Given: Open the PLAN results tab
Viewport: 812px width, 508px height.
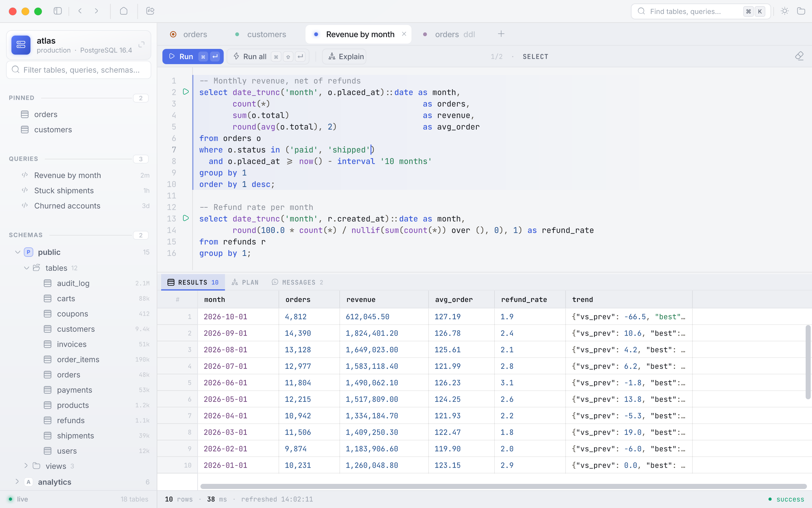Looking at the screenshot, I should click(x=245, y=282).
